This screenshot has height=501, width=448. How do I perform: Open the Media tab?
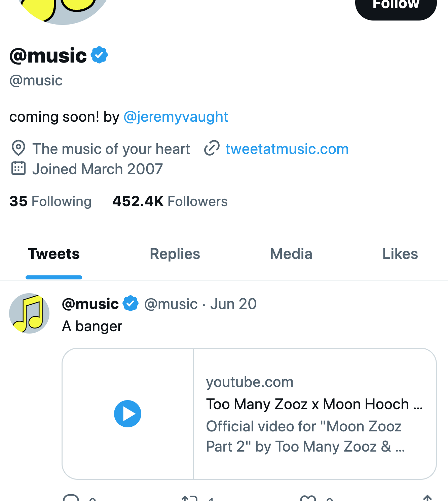click(291, 254)
